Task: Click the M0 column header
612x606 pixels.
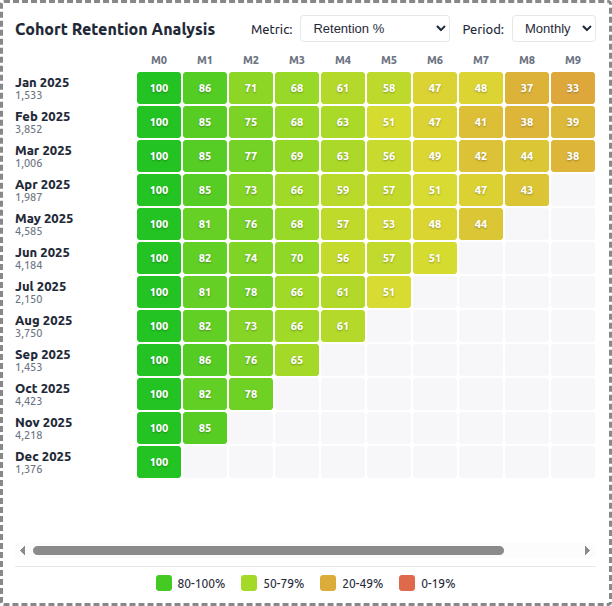Action: pos(159,60)
